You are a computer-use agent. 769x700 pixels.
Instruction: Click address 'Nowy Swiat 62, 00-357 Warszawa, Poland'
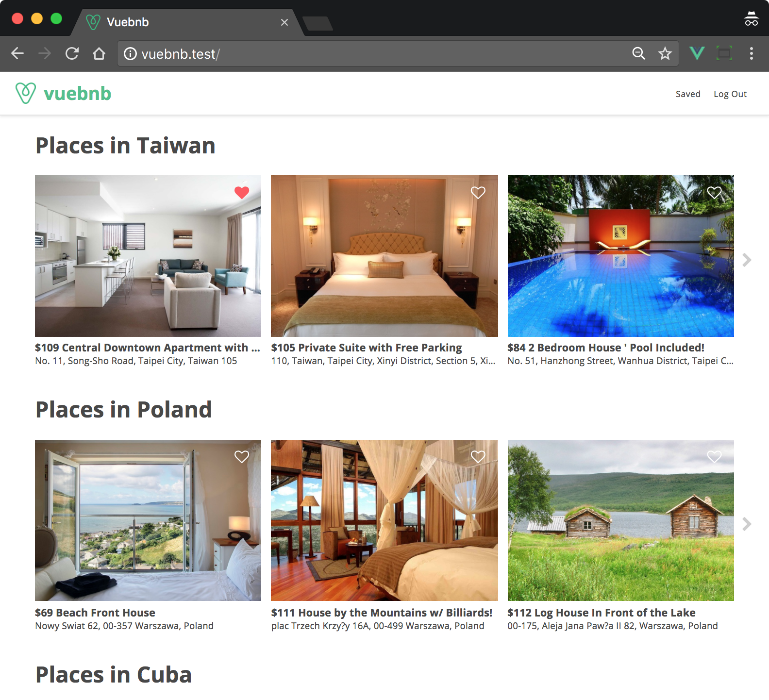(x=124, y=626)
